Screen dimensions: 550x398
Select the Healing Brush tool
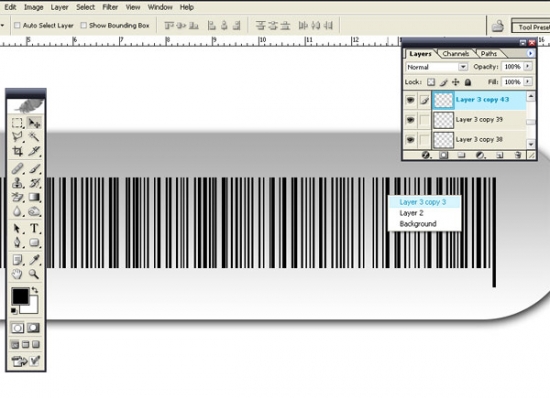17,169
